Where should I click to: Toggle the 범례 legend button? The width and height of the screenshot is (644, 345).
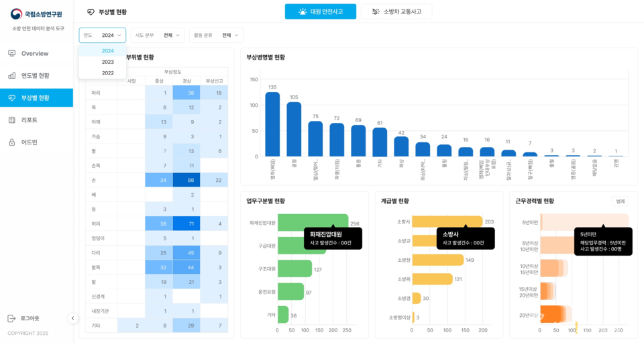620,201
